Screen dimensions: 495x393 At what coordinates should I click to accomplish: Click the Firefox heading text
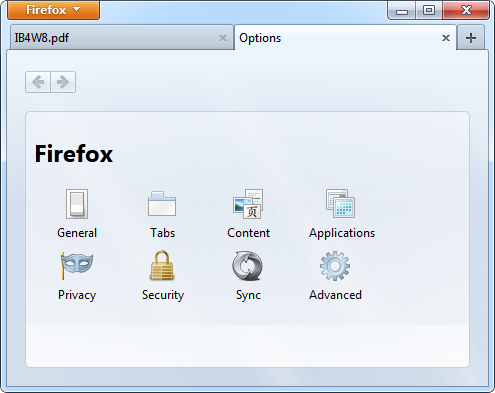point(74,154)
